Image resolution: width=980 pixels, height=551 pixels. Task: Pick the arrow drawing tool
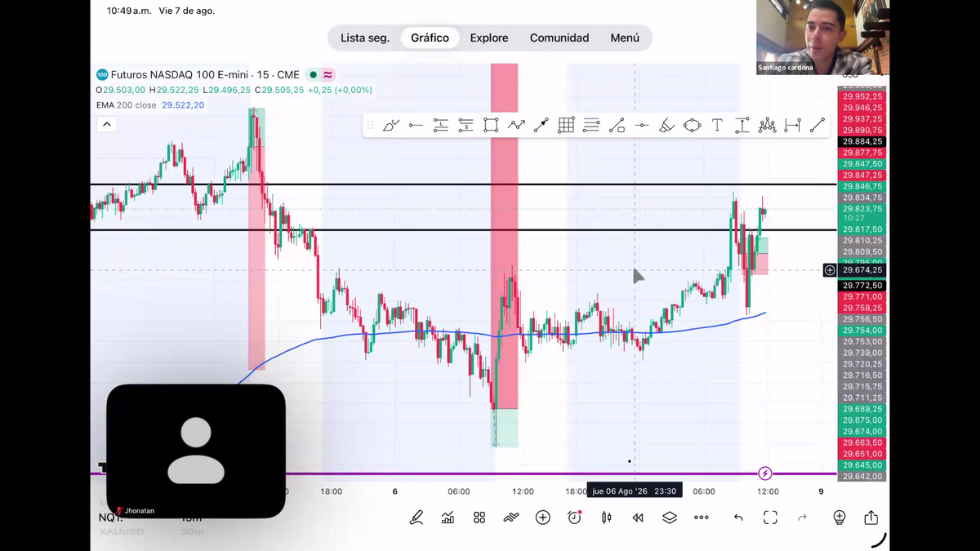(x=541, y=125)
